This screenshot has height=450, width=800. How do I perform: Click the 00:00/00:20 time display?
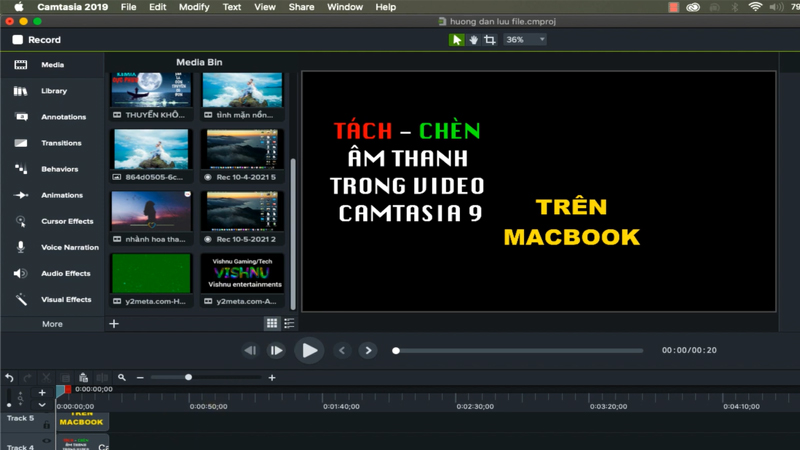tap(689, 351)
